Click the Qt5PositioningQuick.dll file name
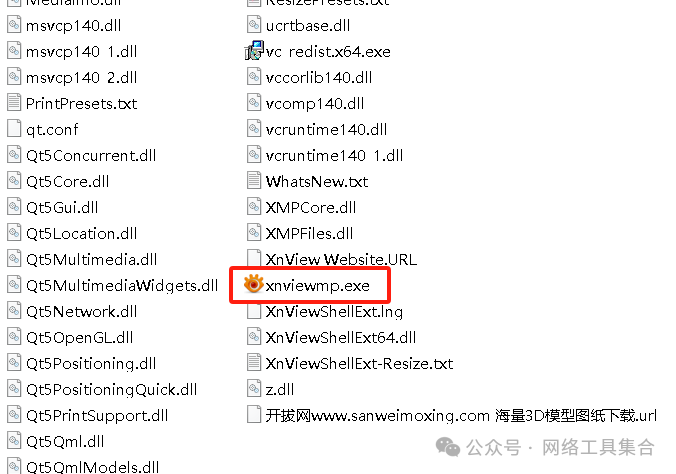The height and width of the screenshot is (474, 676). (111, 389)
